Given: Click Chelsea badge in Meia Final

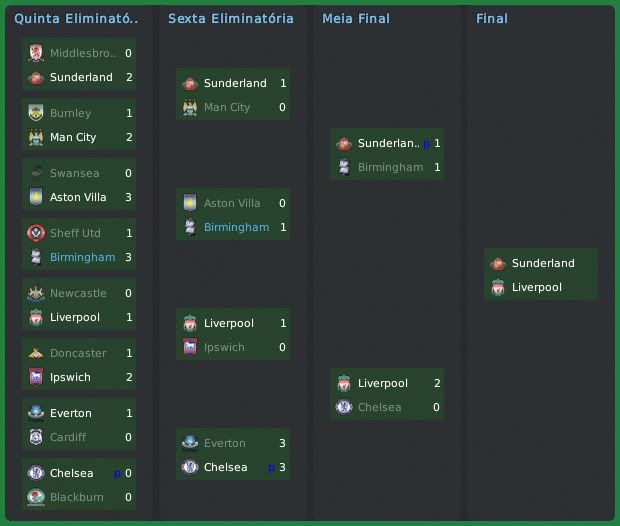Looking at the screenshot, I should pos(344,407).
